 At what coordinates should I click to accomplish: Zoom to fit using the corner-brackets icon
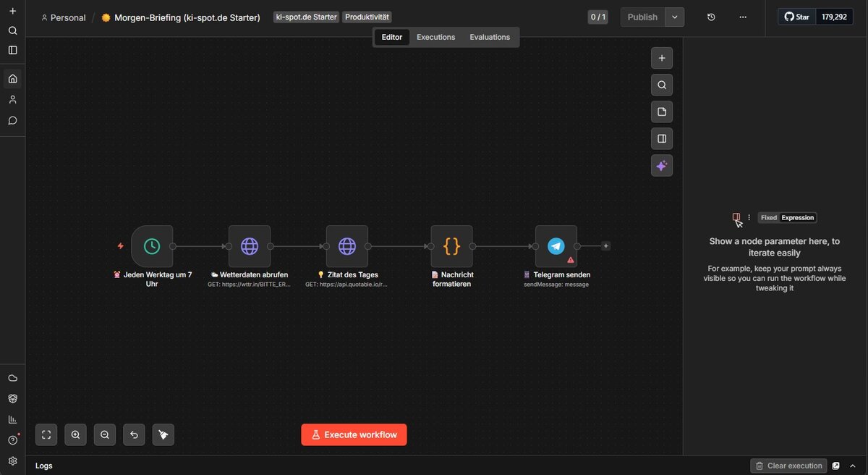pyautogui.click(x=46, y=434)
